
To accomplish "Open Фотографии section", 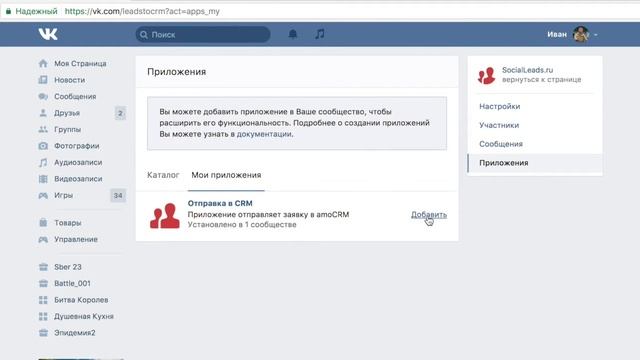I will point(77,146).
